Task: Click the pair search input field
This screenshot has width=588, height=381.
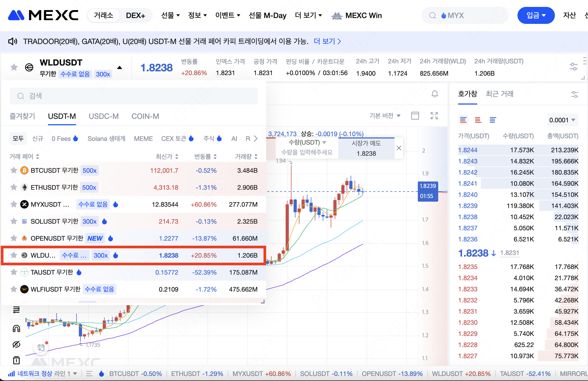Action: (x=134, y=96)
